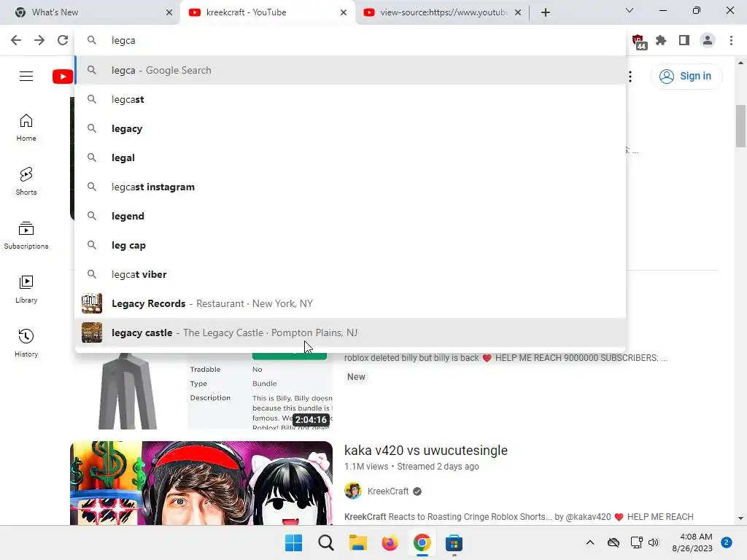Open the volume control in the tray

654,542
